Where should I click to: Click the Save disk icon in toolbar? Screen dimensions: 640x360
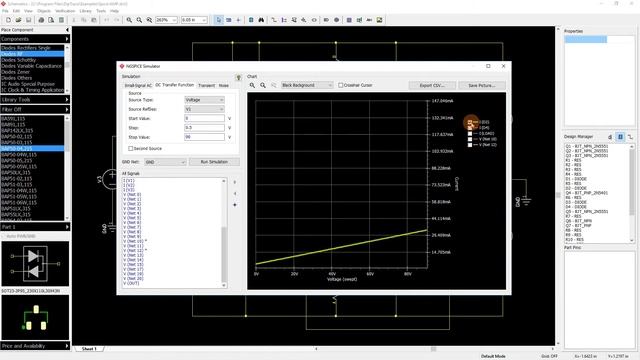coord(29,20)
